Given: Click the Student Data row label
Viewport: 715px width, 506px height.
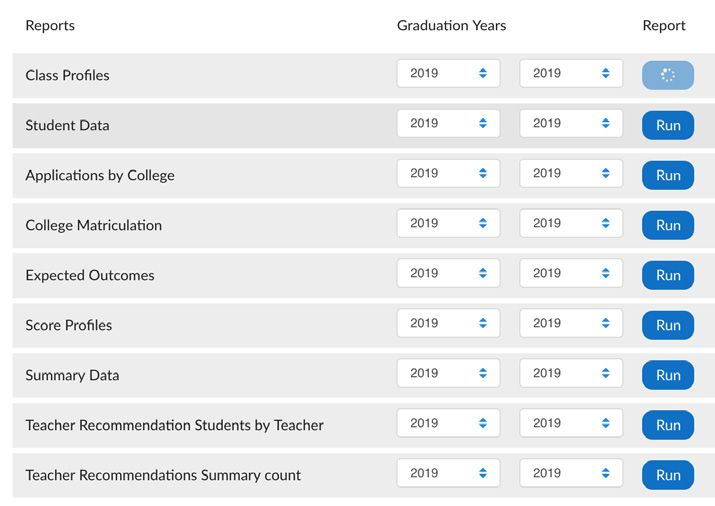Looking at the screenshot, I should pyautogui.click(x=67, y=125).
